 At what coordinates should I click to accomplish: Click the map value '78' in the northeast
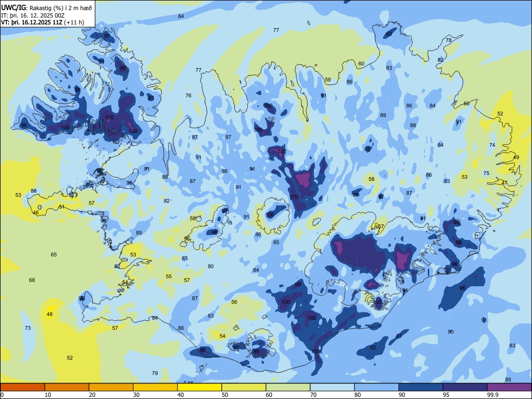tap(448, 40)
